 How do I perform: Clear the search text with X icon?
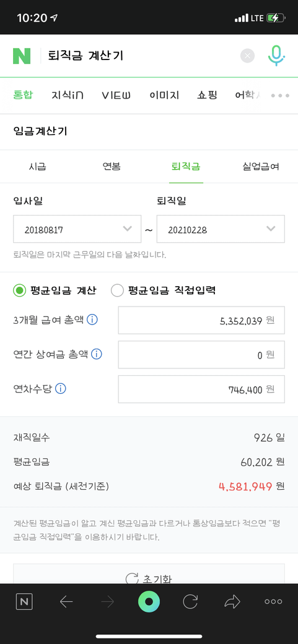pyautogui.click(x=247, y=56)
